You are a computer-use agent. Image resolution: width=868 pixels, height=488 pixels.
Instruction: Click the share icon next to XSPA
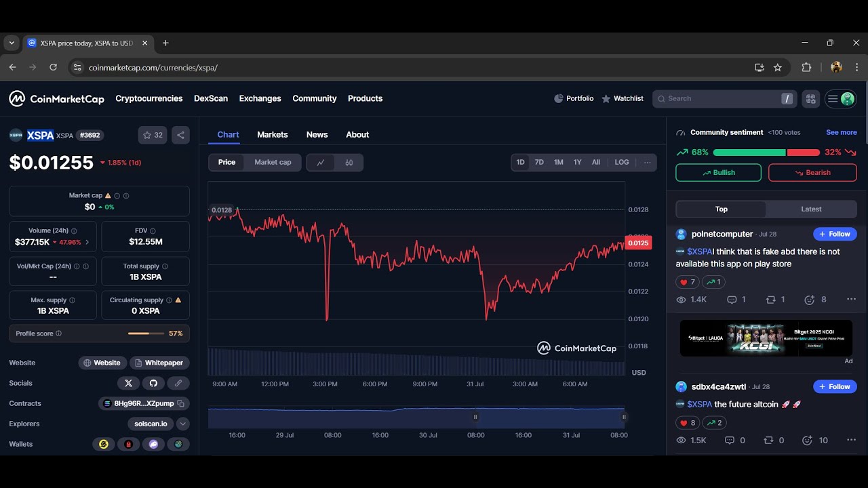tap(180, 135)
